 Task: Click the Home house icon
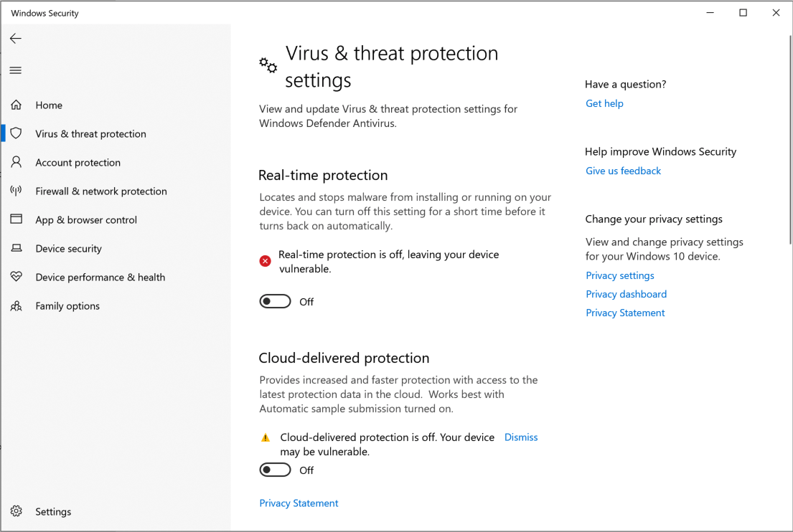pos(16,105)
